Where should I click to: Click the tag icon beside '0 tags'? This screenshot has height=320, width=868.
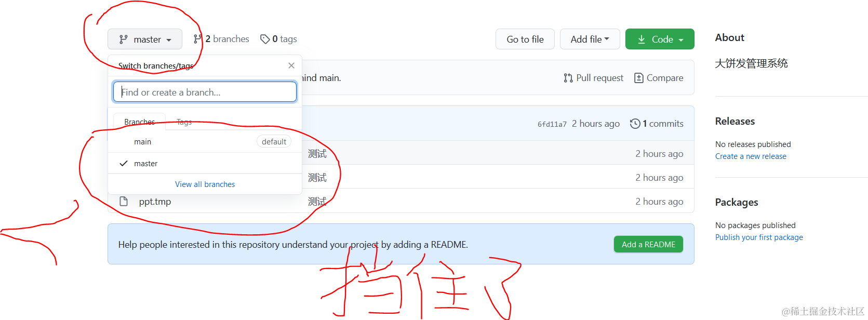tap(265, 39)
